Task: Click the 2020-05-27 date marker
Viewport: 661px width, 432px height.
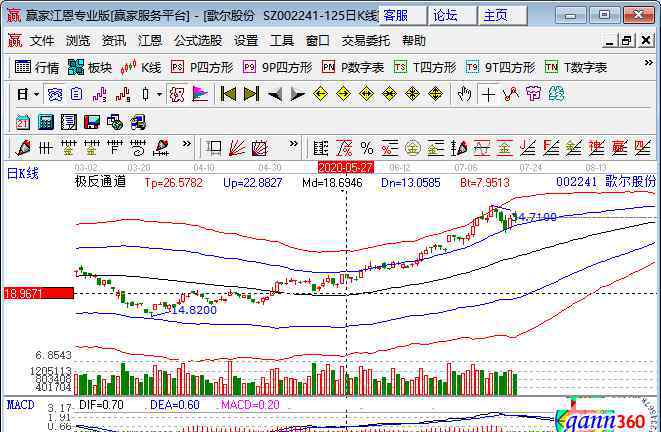Action: pyautogui.click(x=345, y=167)
